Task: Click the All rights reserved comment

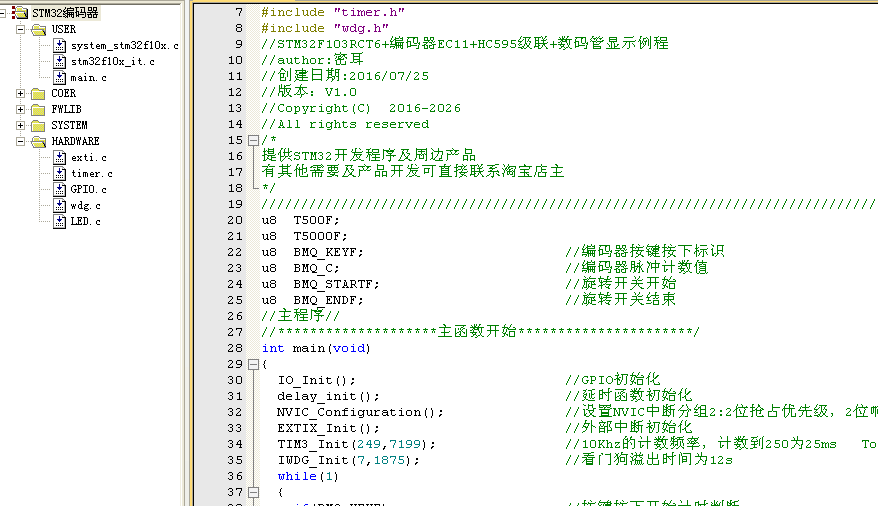Action: [x=345, y=124]
